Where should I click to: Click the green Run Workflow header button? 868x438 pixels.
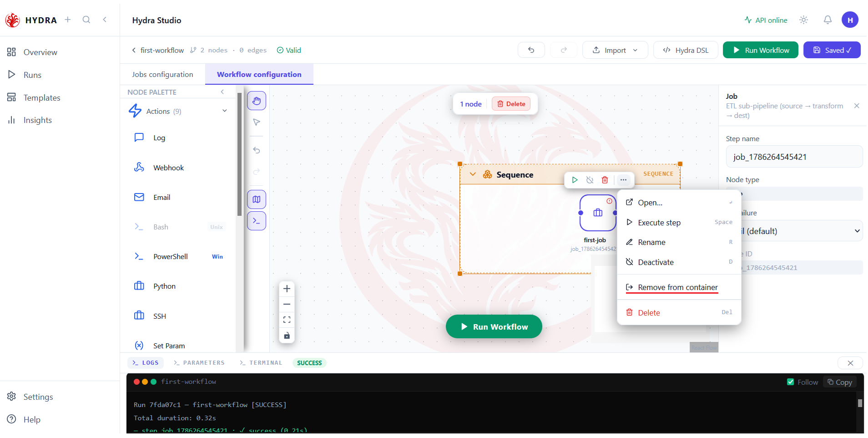point(761,50)
